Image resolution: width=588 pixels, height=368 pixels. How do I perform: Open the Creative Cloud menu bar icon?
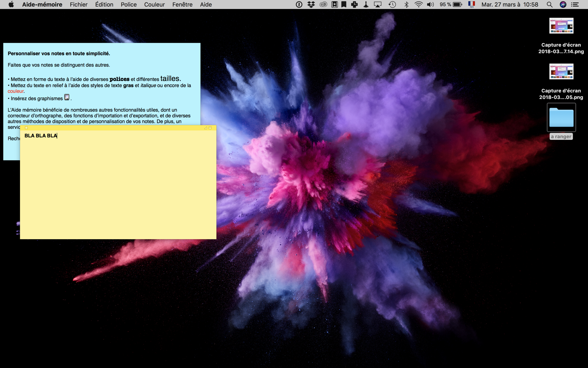[323, 4]
